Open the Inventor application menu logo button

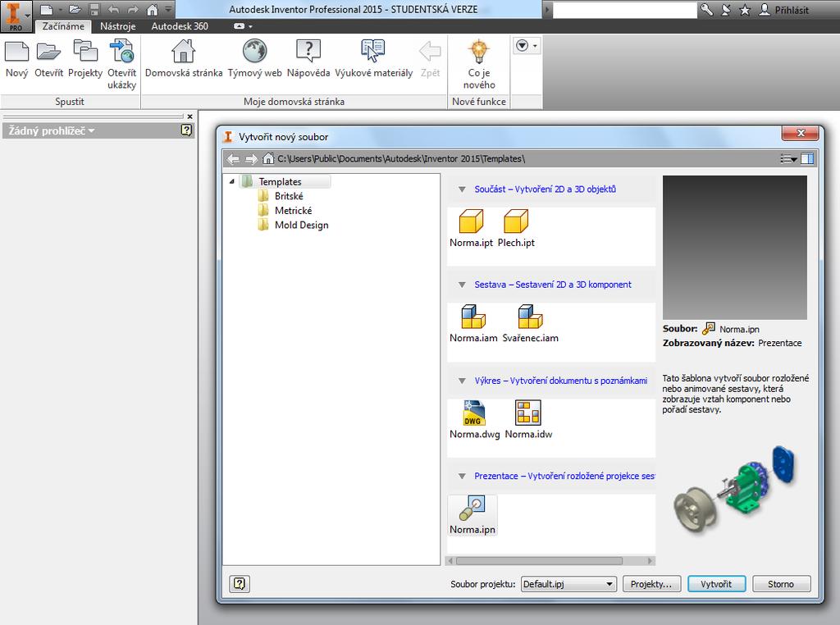[x=16, y=16]
